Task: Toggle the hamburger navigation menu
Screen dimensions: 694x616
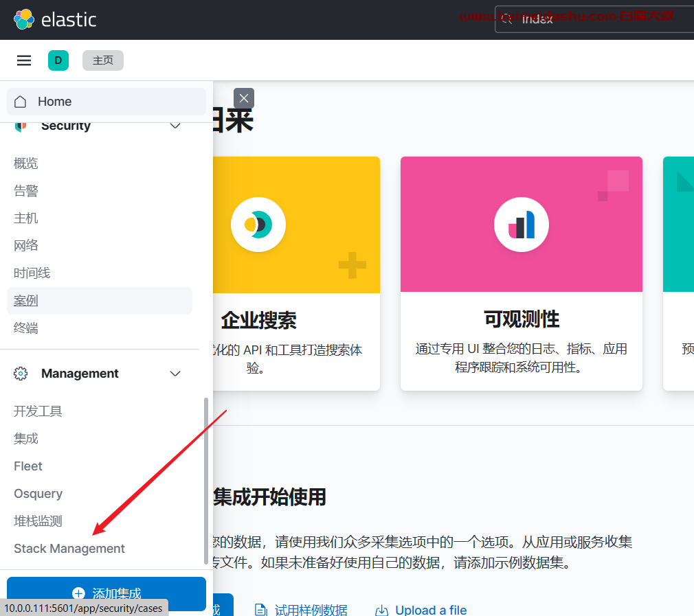Action: tap(24, 60)
